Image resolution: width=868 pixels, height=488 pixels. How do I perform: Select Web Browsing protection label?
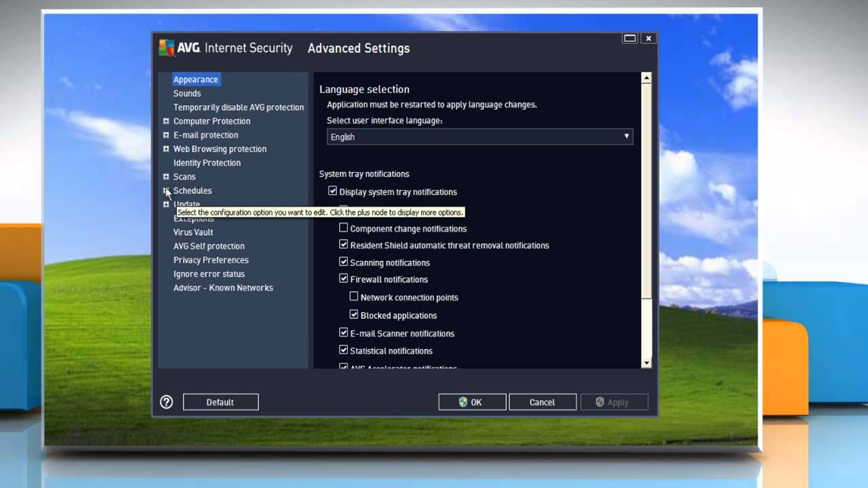pyautogui.click(x=220, y=149)
